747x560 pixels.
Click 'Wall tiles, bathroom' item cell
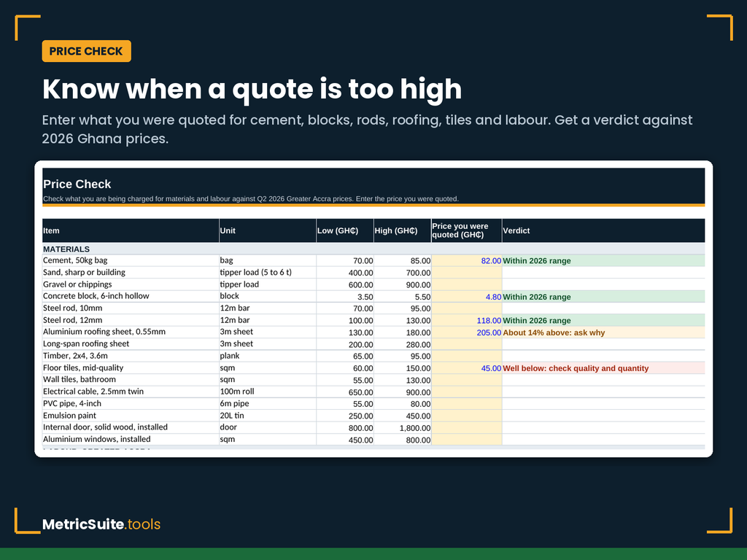click(x=131, y=379)
